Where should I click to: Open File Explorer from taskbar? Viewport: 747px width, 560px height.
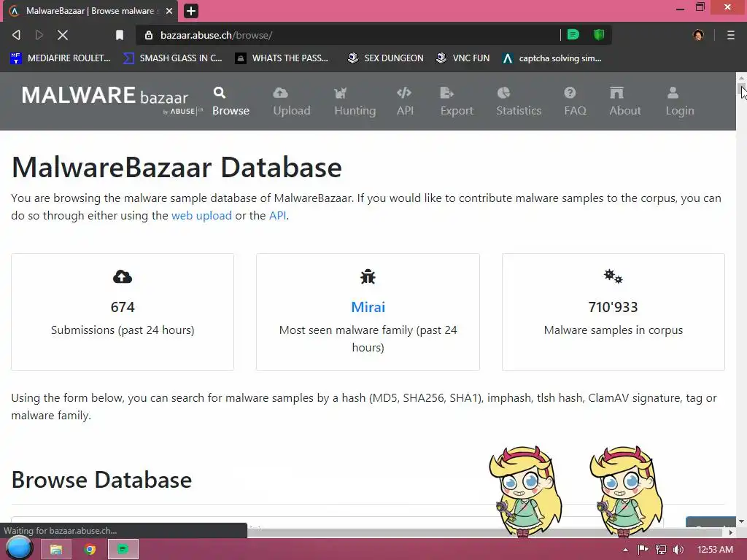point(55,550)
